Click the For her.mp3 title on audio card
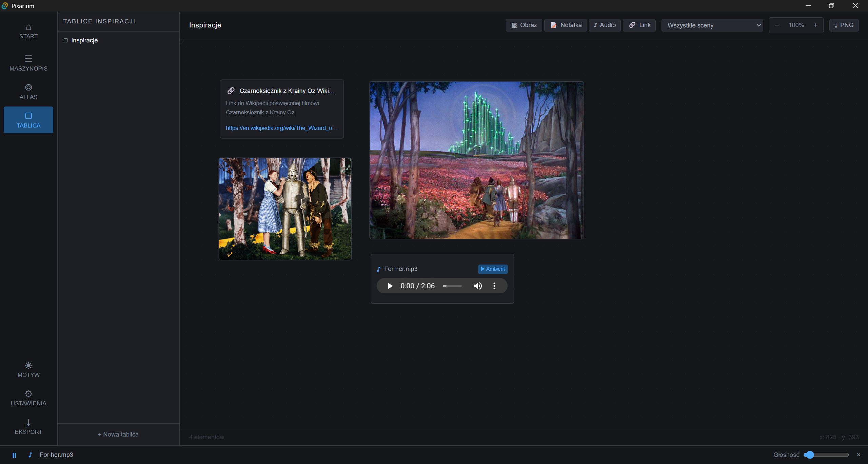This screenshot has height=464, width=868. click(x=401, y=269)
